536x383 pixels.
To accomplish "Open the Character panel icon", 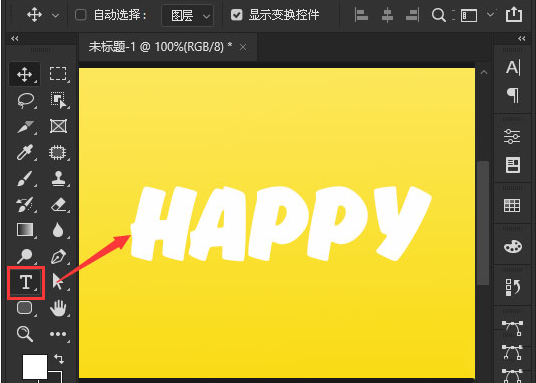I will pyautogui.click(x=513, y=68).
